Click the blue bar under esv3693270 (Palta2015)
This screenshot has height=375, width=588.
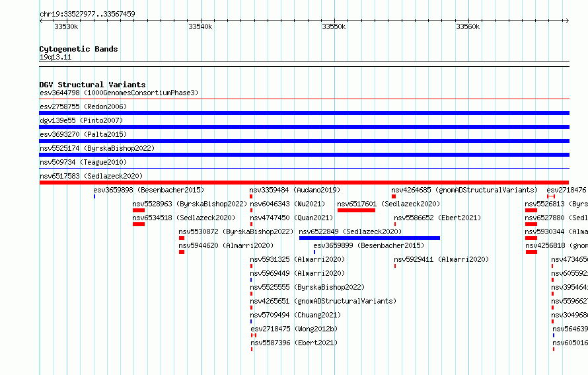coord(304,141)
